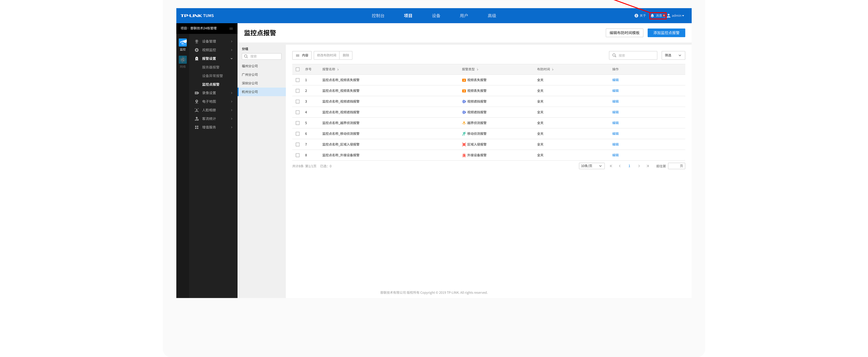The width and height of the screenshot is (868, 357).
Task: Open the 消息 notification bell
Action: pyautogui.click(x=652, y=16)
